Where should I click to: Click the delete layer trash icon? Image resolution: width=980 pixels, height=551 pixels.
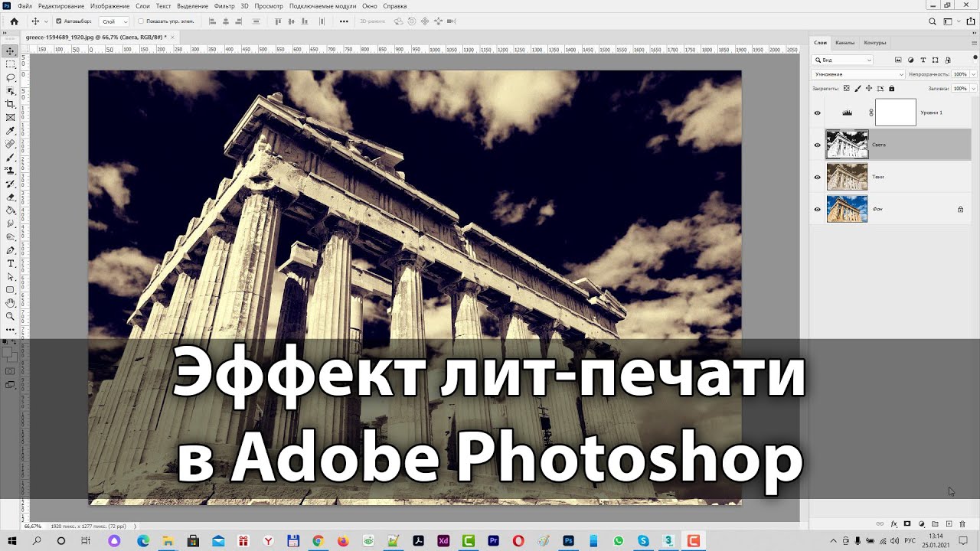pyautogui.click(x=962, y=524)
